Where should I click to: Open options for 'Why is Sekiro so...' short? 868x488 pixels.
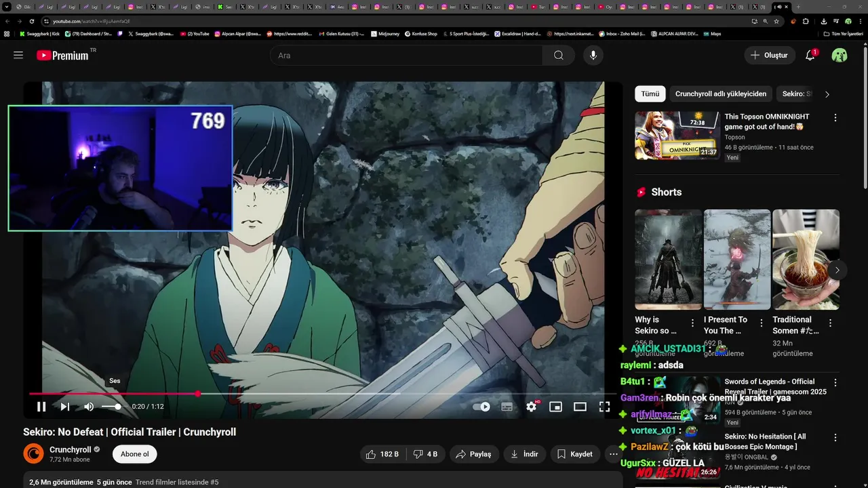692,323
